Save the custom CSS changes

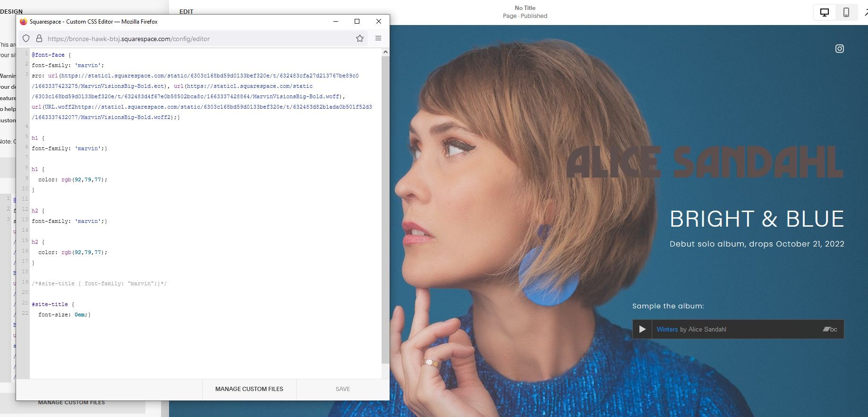pos(343,389)
